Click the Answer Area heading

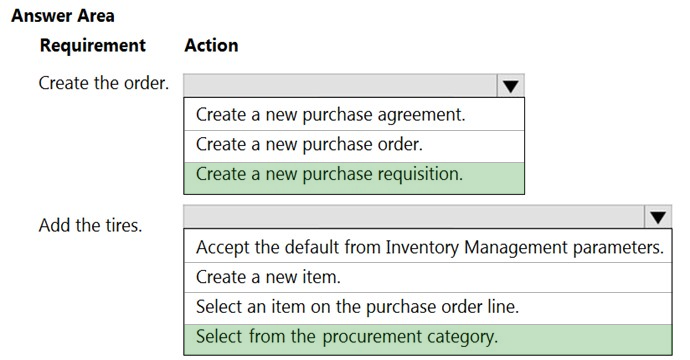[x=63, y=16]
